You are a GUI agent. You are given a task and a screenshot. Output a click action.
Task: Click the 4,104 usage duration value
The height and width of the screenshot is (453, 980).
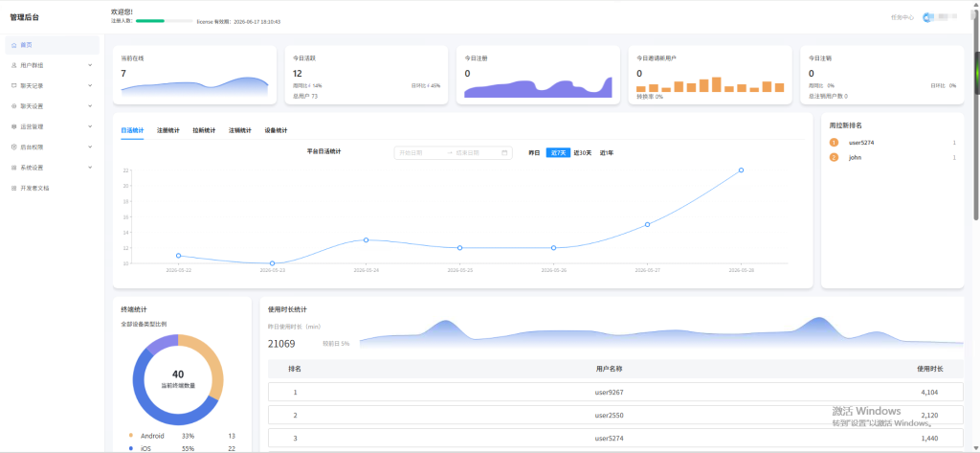pos(930,393)
